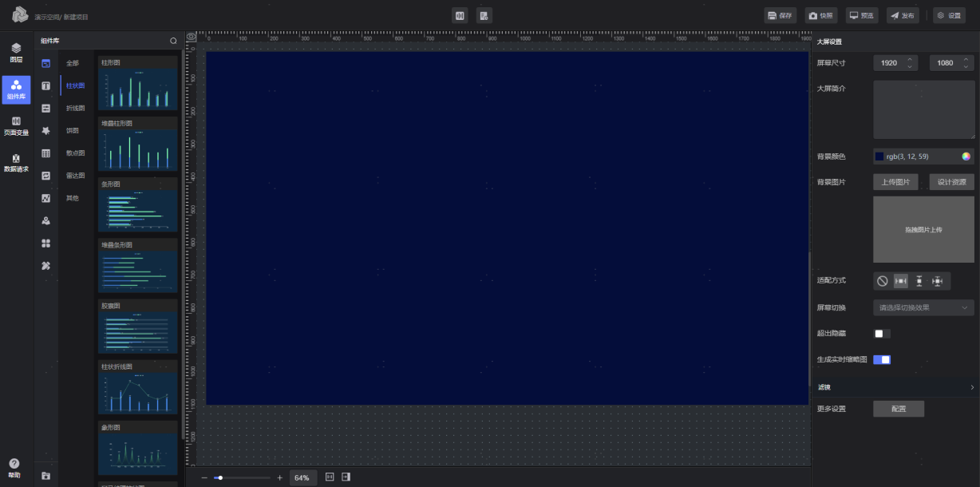Select the map component category icon
This screenshot has height=487, width=980.
click(46, 220)
